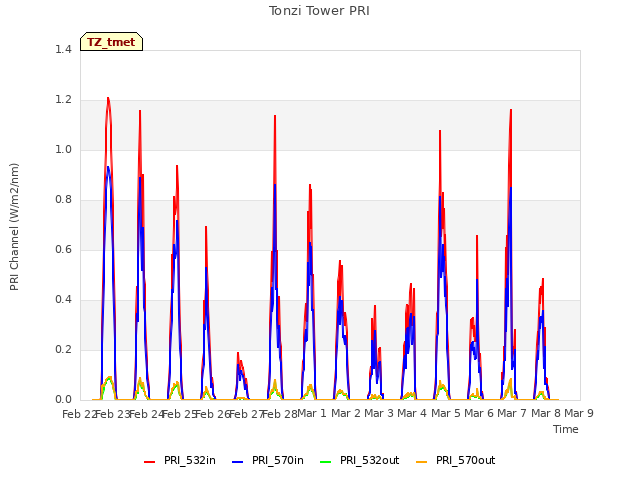This screenshot has width=640, height=480.
Task: Click the small red peak above Feb 27
Action: (x=238, y=353)
